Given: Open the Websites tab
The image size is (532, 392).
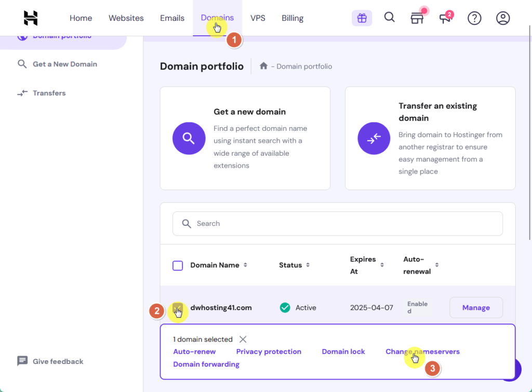Looking at the screenshot, I should [x=126, y=18].
